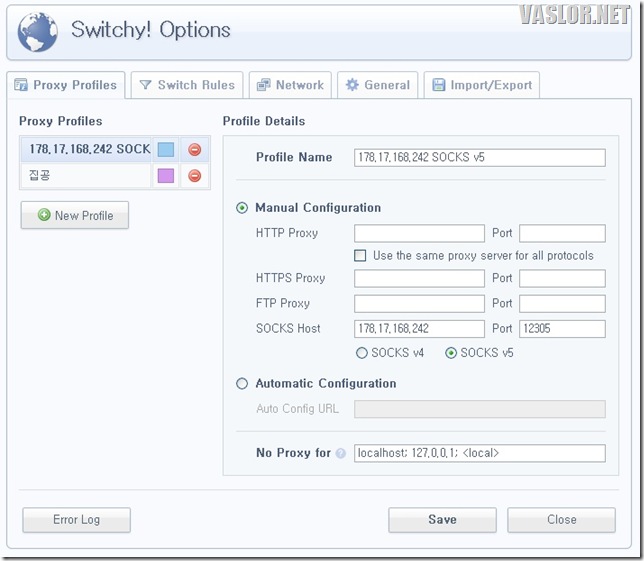The height and width of the screenshot is (561, 644).
Task: Choose the SOCKS v5 option
Action: [x=451, y=353]
